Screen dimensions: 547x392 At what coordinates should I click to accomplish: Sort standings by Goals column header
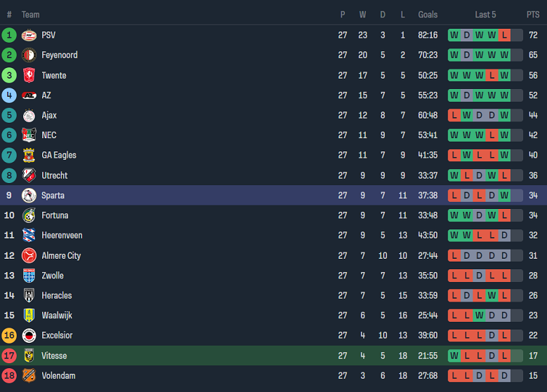click(428, 15)
